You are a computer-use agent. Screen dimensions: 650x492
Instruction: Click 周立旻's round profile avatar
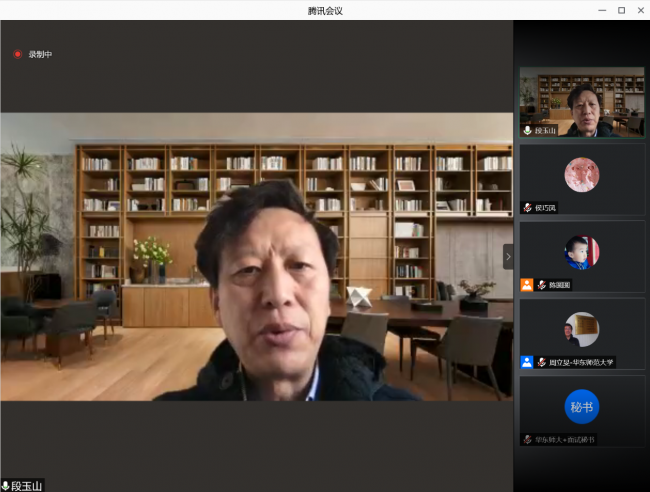582,329
